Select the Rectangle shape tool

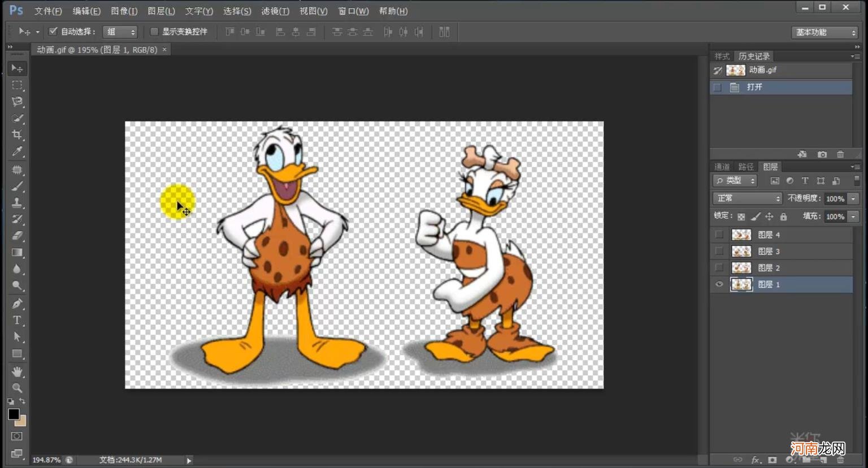point(17,353)
